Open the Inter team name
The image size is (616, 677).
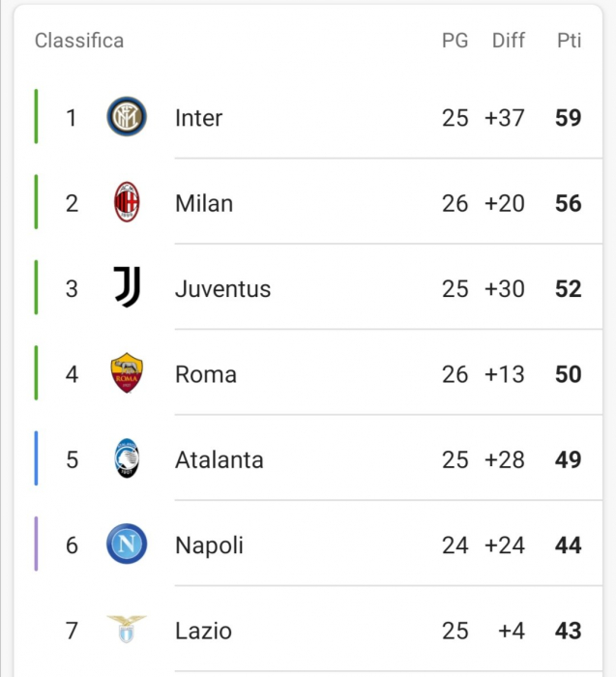click(198, 118)
